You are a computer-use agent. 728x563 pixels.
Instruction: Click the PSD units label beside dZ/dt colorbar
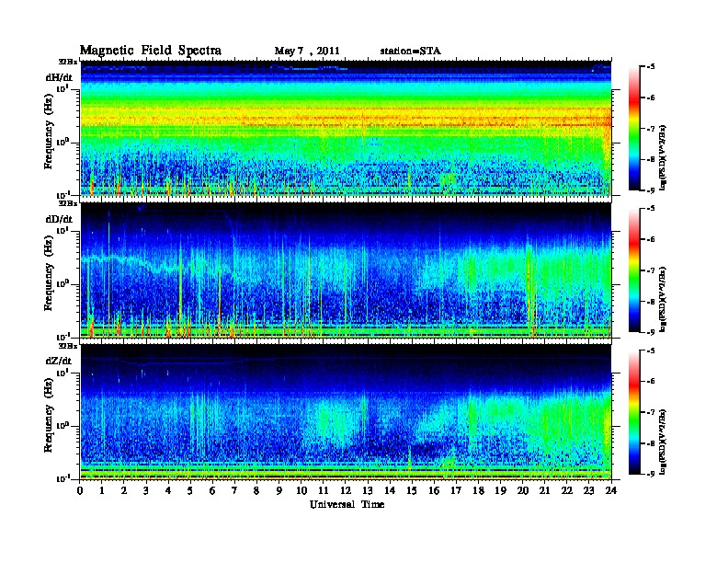point(663,442)
